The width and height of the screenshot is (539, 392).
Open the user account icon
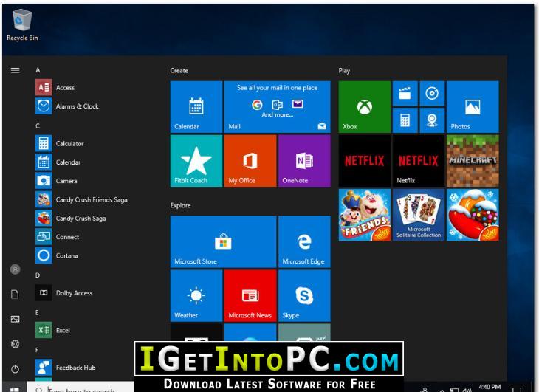pyautogui.click(x=15, y=269)
